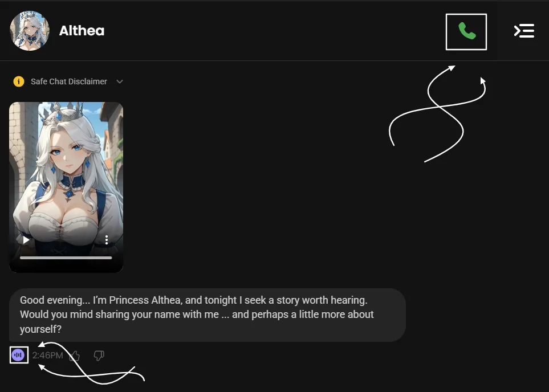Click the end of the video progress track

[x=110, y=258]
